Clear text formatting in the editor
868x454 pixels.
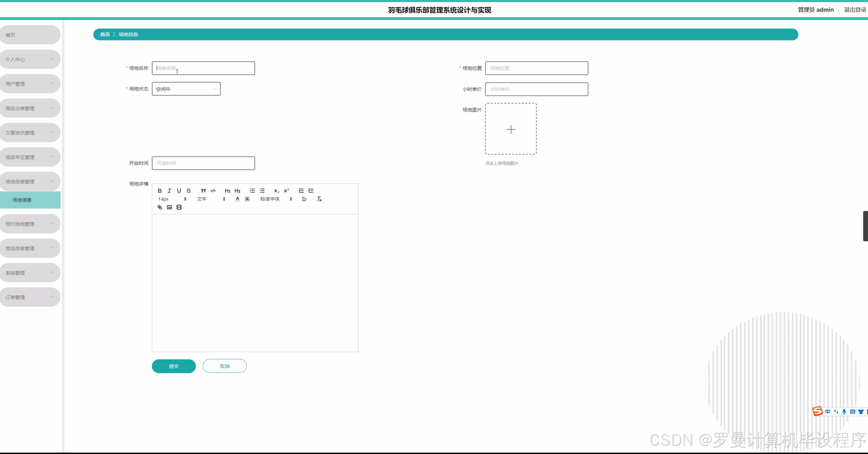pyautogui.click(x=319, y=199)
